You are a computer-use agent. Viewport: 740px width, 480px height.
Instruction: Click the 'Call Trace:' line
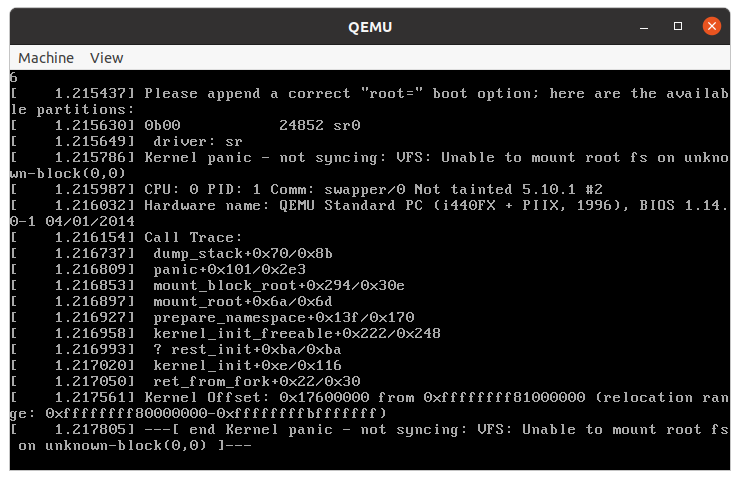126,237
